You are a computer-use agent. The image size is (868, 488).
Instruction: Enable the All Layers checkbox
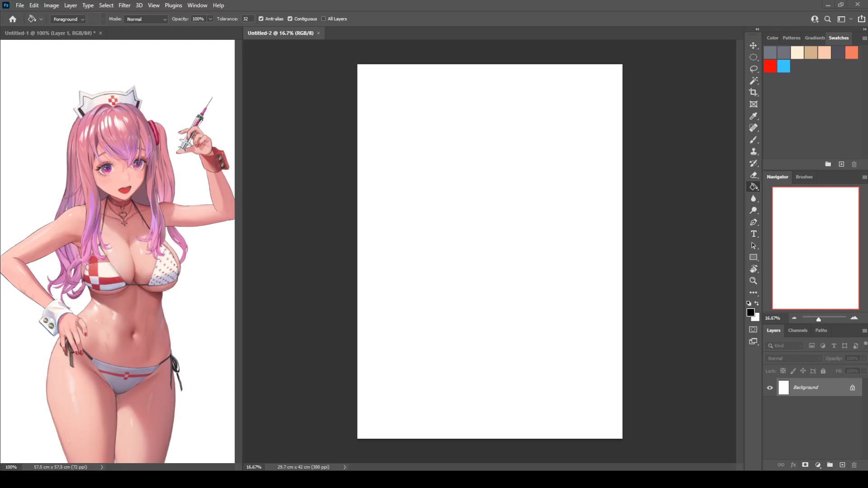click(323, 19)
